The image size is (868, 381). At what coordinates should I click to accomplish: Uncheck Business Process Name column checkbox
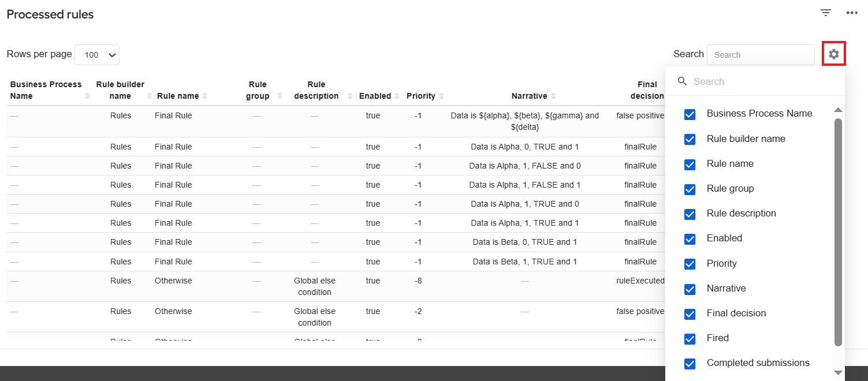click(690, 114)
